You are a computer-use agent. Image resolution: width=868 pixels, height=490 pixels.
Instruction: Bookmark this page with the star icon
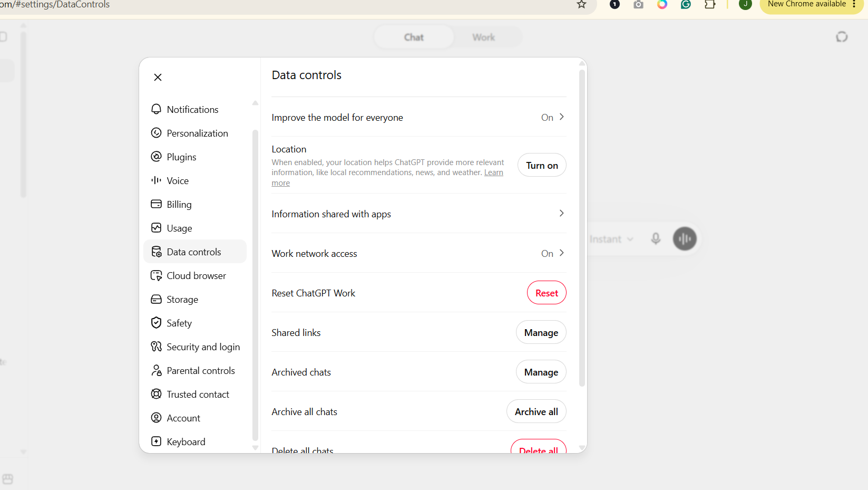581,4
